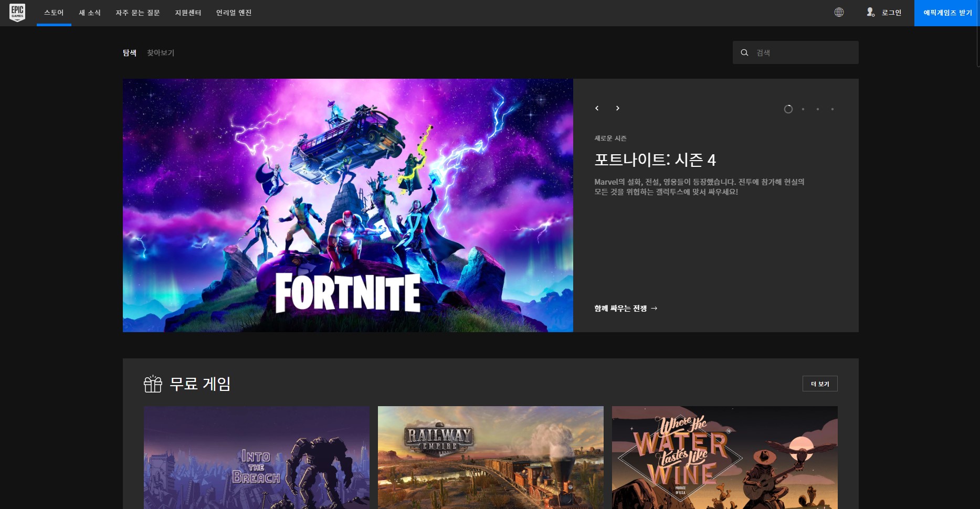
Task: Select the fourth carousel indicator dot
Action: pos(833,109)
